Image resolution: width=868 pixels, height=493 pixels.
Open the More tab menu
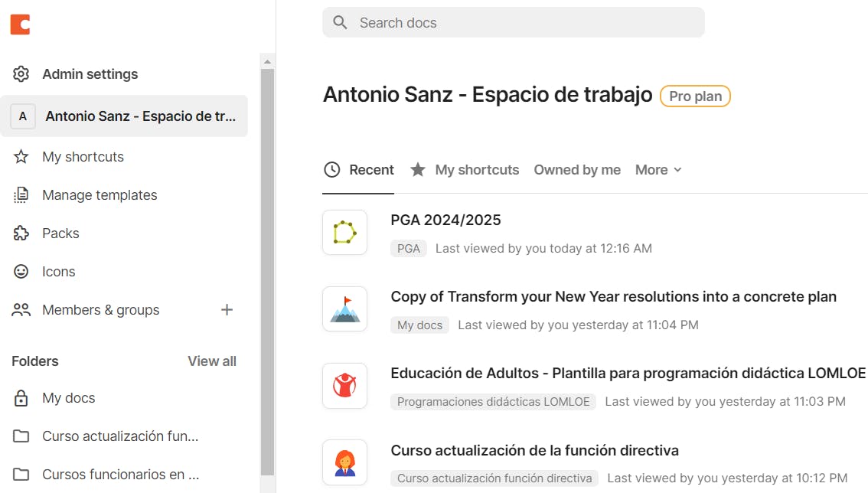click(658, 169)
